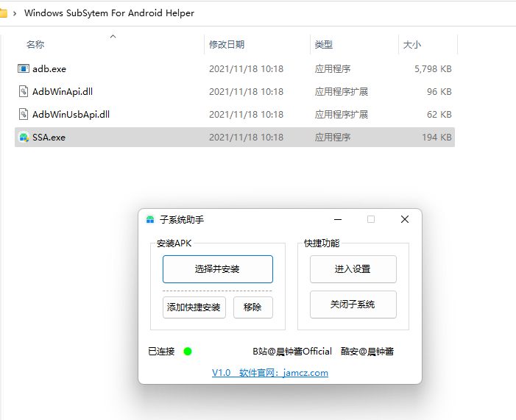Click the AdbWinApi.dll file icon

pyautogui.click(x=24, y=91)
